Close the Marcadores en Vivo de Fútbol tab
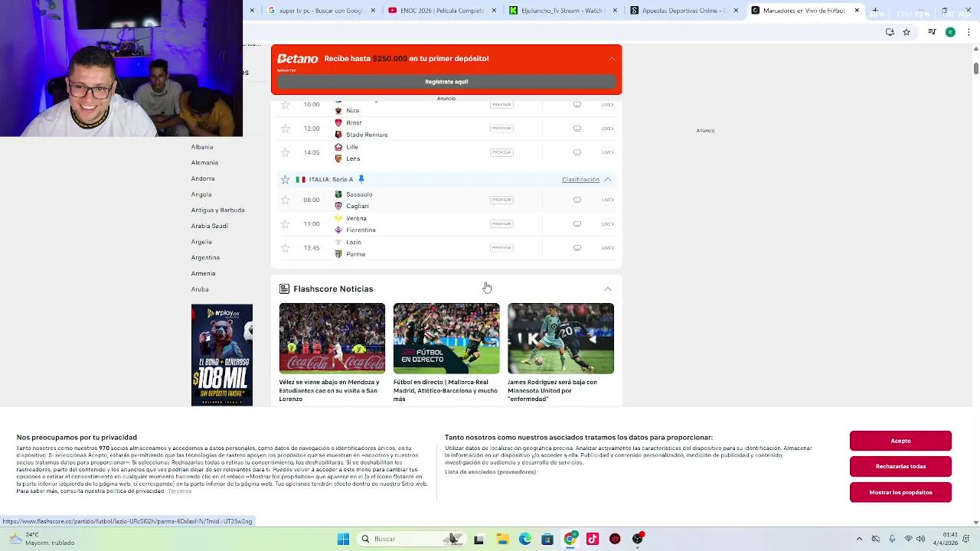 point(857,11)
